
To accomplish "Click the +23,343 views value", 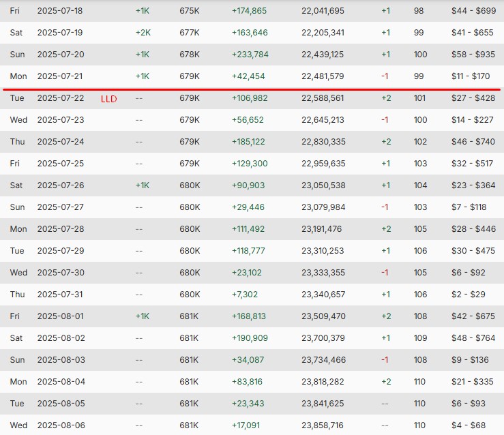I will [248, 404].
